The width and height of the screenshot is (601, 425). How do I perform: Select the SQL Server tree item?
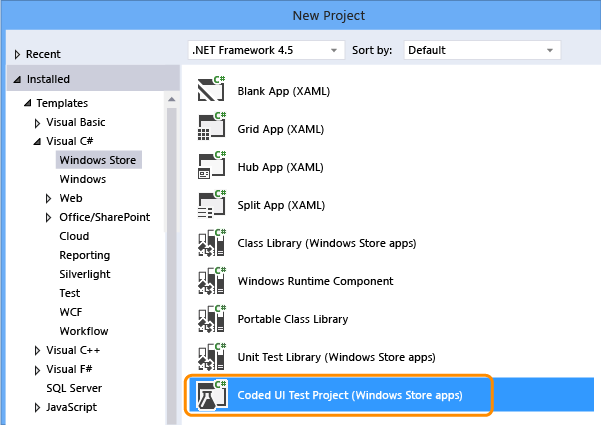click(74, 388)
